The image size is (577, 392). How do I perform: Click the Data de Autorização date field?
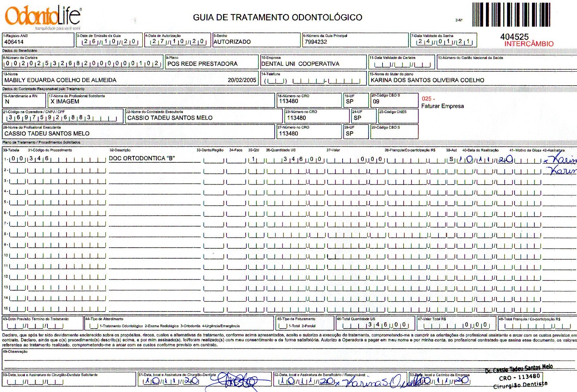click(x=177, y=40)
